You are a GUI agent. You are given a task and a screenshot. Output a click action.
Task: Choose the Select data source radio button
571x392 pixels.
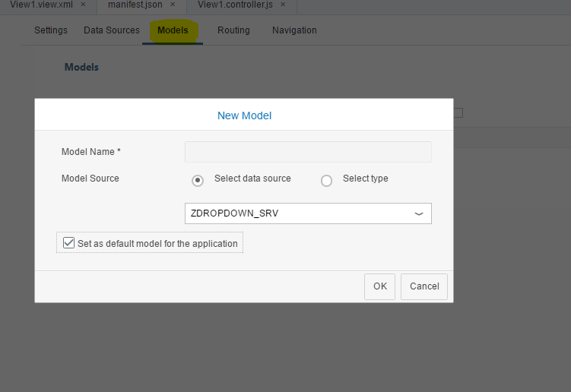[x=198, y=180]
